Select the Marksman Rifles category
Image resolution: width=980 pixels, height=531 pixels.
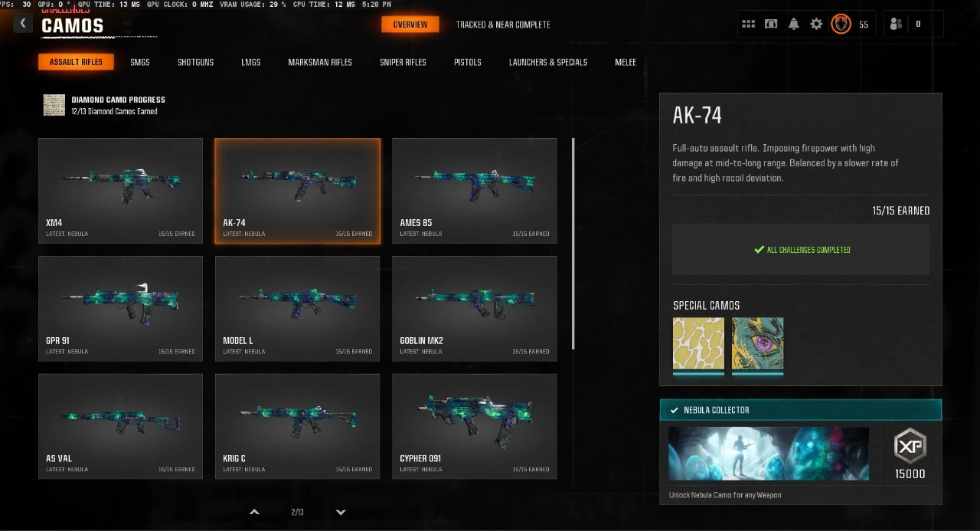click(320, 62)
